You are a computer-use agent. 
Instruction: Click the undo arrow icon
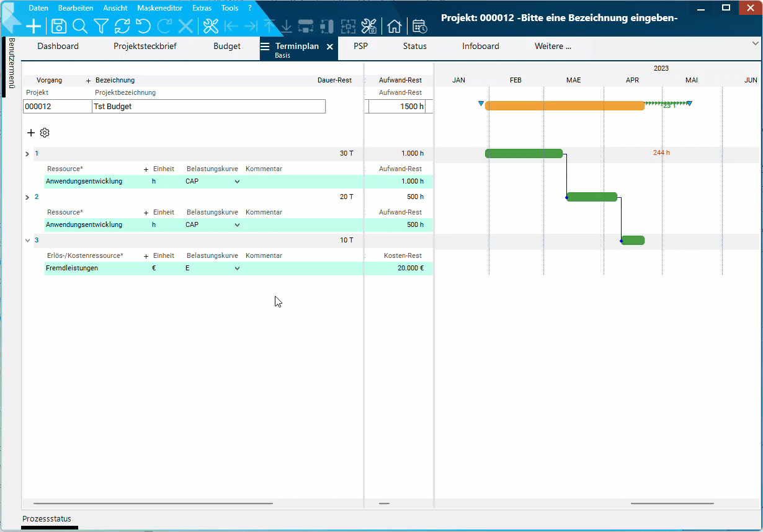(143, 26)
